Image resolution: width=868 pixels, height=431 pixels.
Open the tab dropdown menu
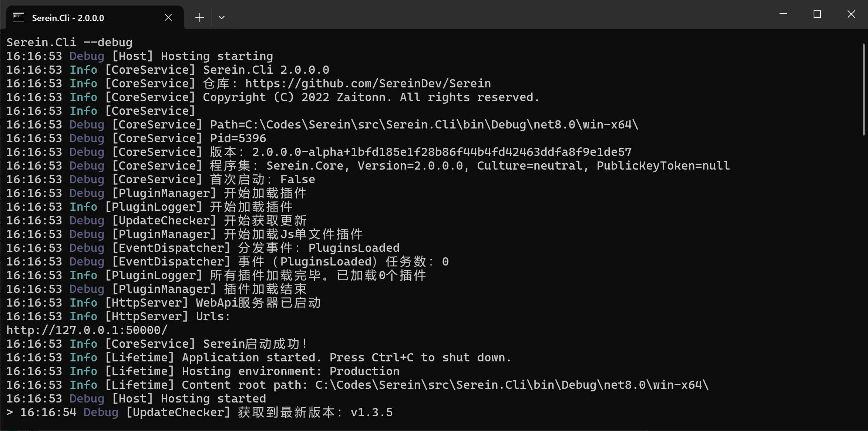pyautogui.click(x=221, y=17)
